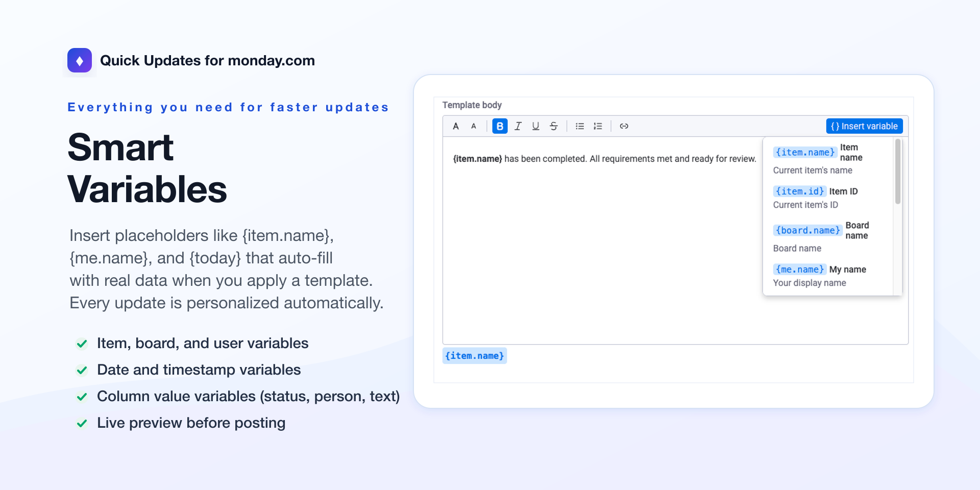This screenshot has height=490, width=980.
Task: Apply Strikethrough formatting
Action: (554, 126)
